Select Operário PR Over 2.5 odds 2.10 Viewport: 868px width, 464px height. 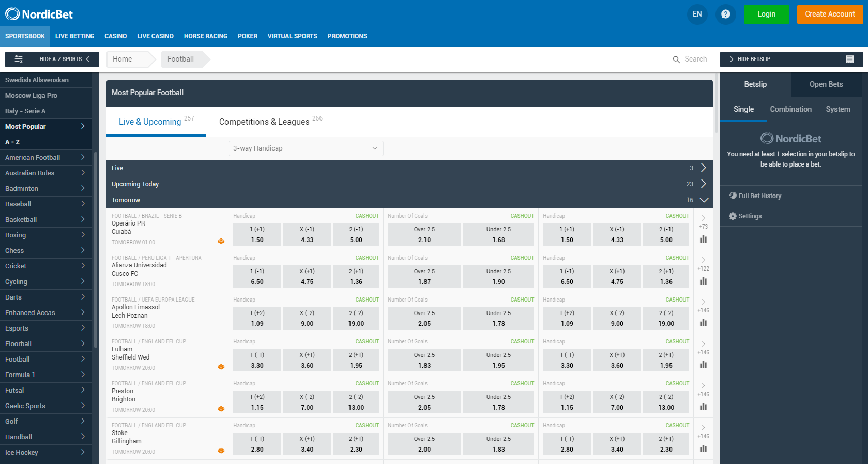click(x=424, y=234)
